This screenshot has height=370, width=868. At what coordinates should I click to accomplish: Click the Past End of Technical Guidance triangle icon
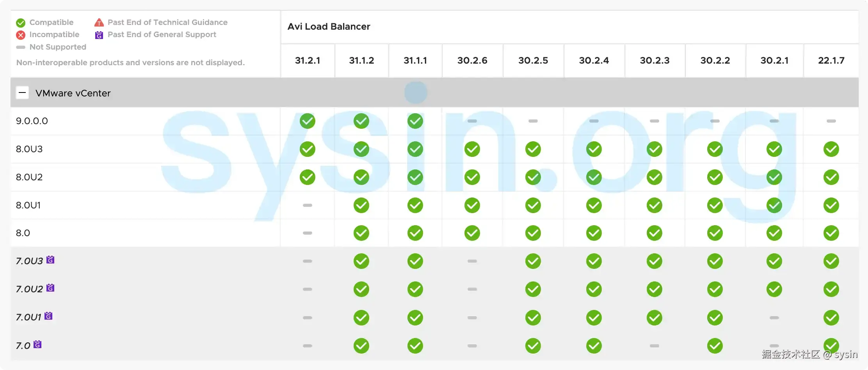[99, 22]
